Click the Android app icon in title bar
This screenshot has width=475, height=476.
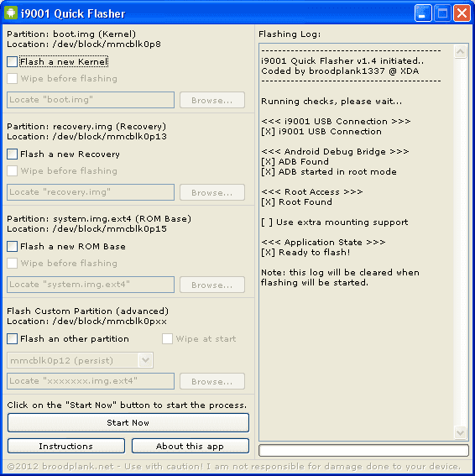11,13
